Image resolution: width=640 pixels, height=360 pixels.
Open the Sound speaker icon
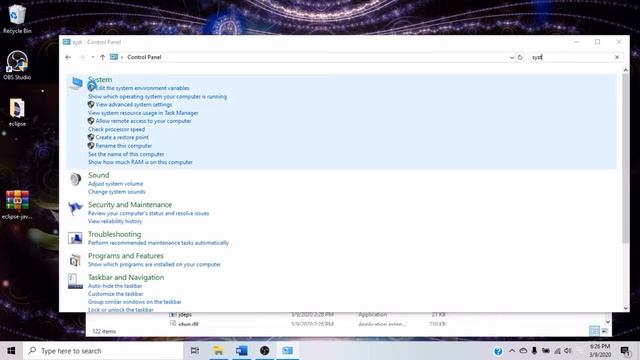point(76,179)
